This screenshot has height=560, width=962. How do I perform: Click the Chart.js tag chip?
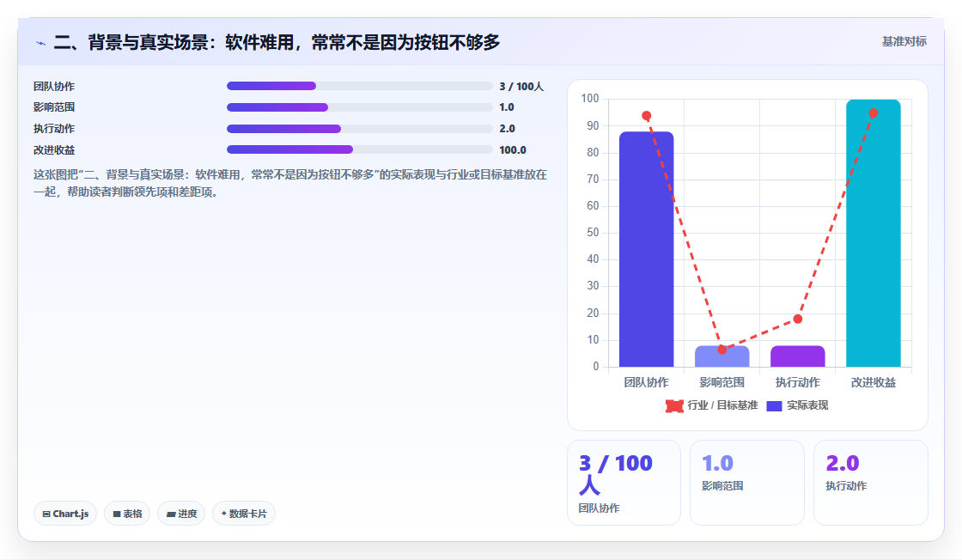point(65,514)
